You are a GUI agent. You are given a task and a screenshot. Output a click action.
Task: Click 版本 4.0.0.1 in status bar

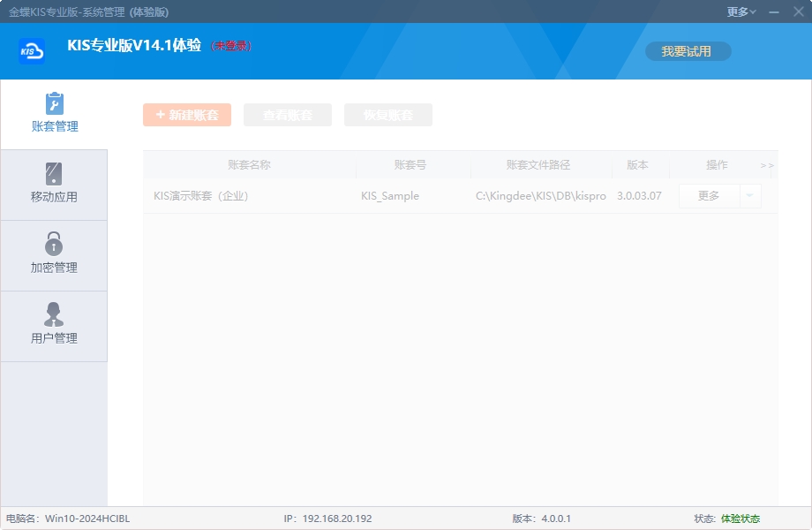(x=542, y=519)
